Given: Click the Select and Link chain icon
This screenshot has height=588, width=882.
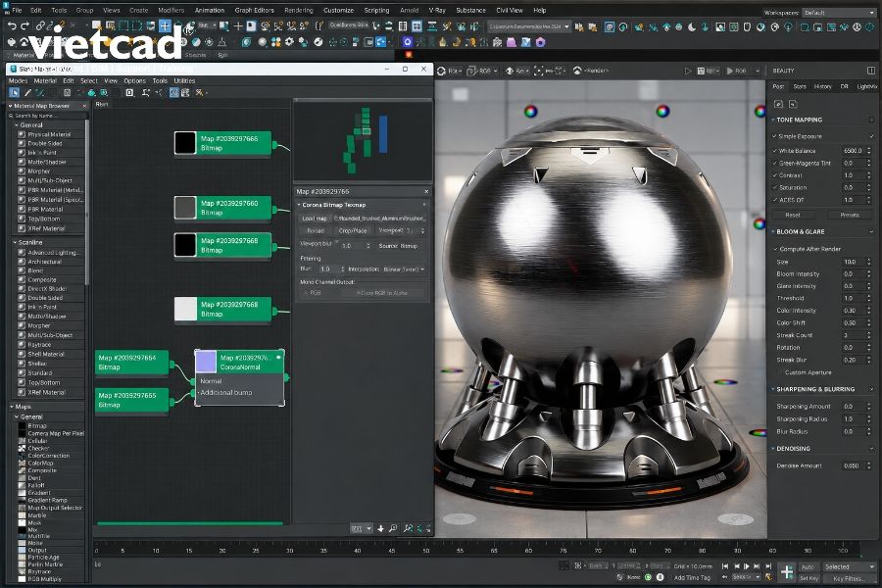Looking at the screenshot, I should (x=40, y=25).
